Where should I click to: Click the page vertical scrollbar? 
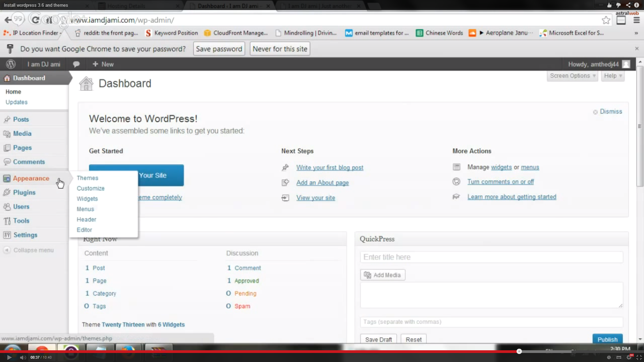(640, 126)
